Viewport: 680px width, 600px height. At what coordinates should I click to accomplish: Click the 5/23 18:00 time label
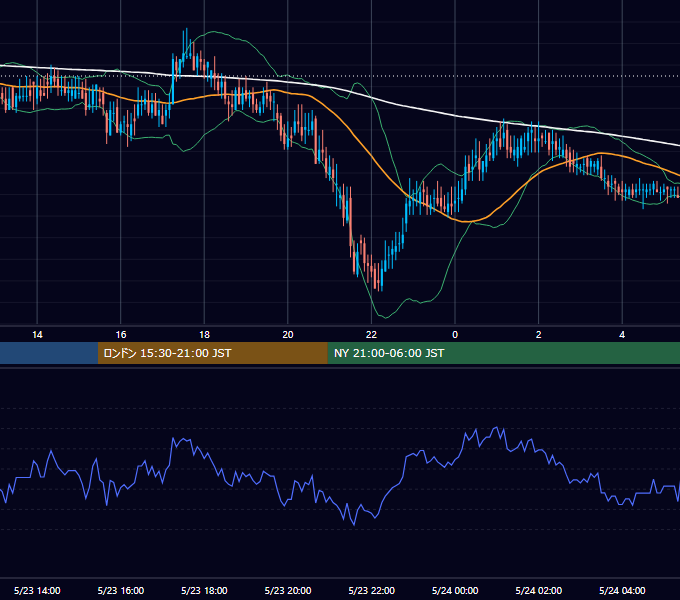pyautogui.click(x=204, y=590)
